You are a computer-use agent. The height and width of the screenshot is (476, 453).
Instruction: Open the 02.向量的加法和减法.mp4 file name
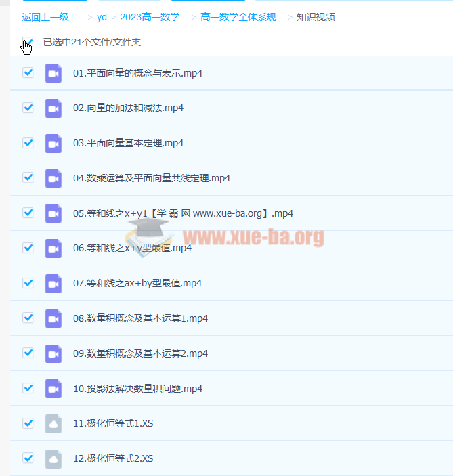[128, 108]
